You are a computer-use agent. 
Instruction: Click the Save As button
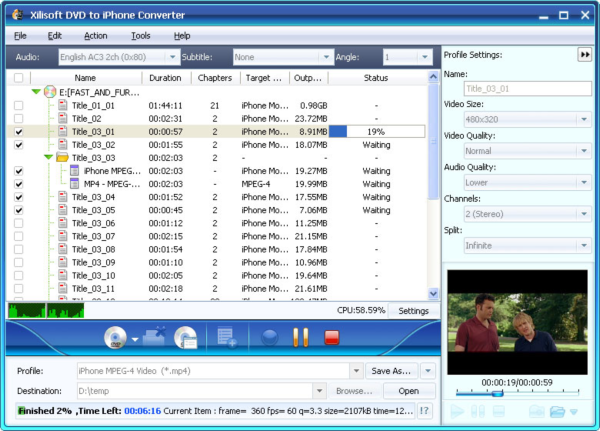coord(392,370)
